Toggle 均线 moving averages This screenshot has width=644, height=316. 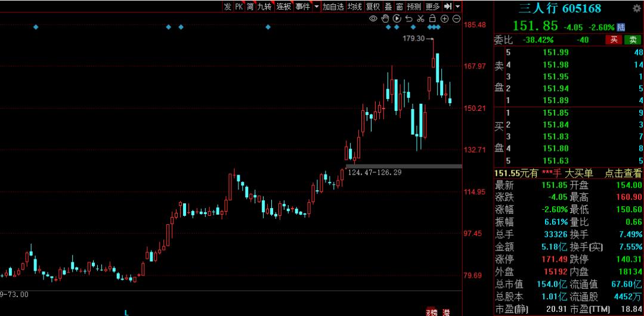[x=354, y=7]
